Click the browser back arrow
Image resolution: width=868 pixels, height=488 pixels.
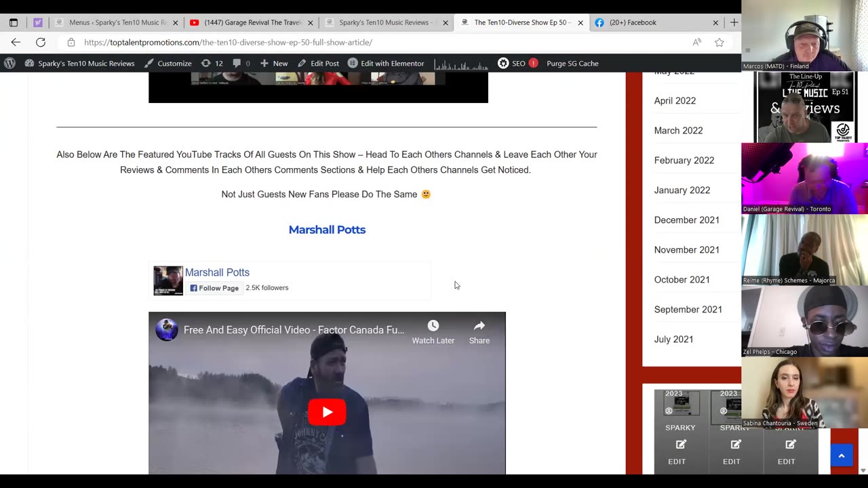(16, 42)
